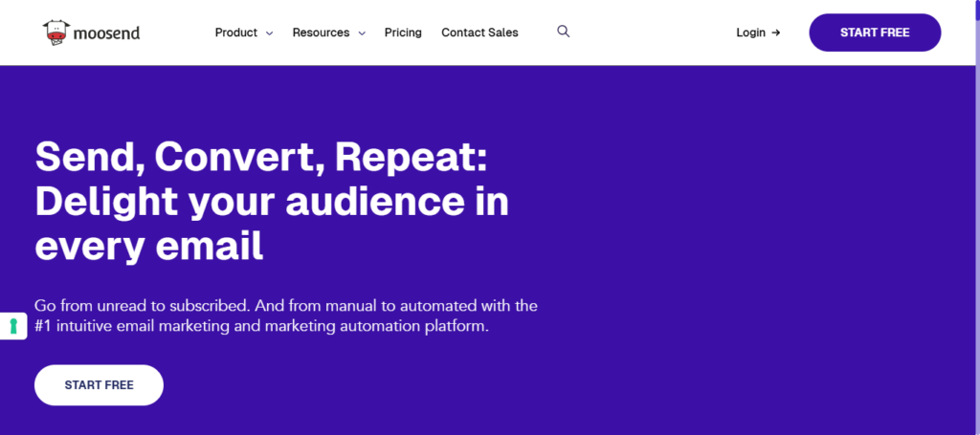Open the Contact Sales page
Image resolution: width=980 pixels, height=435 pixels.
[479, 33]
